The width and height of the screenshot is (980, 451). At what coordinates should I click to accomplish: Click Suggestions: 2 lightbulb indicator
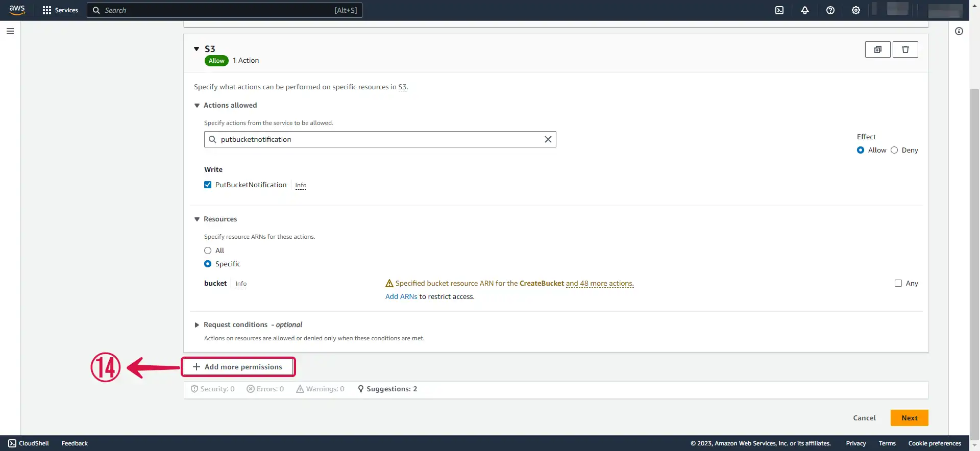387,389
